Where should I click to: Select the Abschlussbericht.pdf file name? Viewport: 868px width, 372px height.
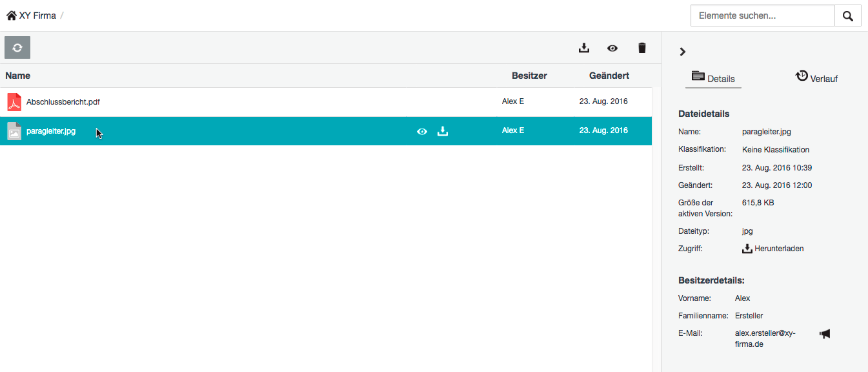pyautogui.click(x=63, y=101)
